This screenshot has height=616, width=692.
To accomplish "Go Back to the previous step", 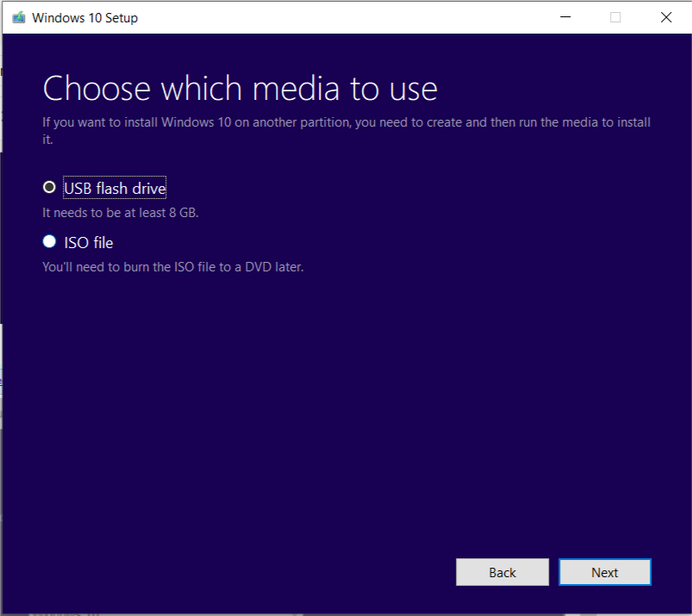I will click(502, 572).
